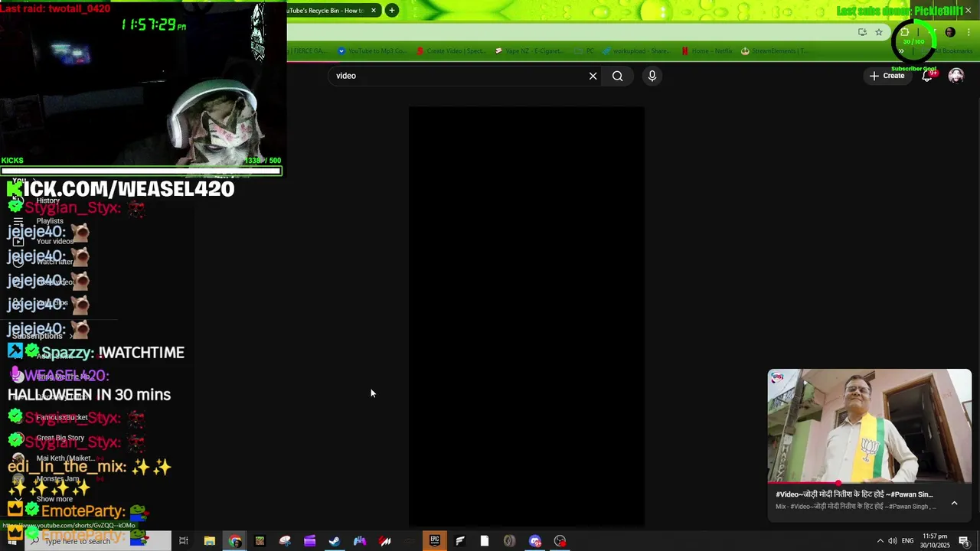Clear the YouTube search box text
Screen dimensions: 980x551
(593, 76)
